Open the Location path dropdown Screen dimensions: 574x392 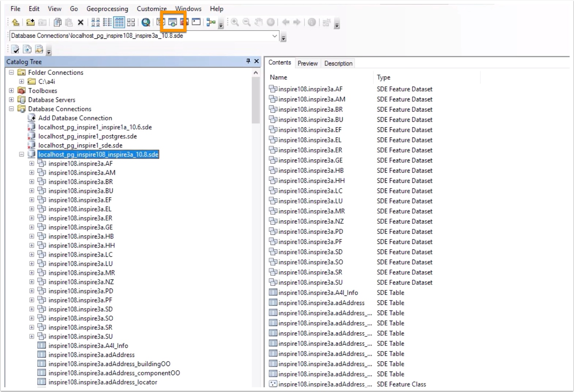(x=275, y=36)
